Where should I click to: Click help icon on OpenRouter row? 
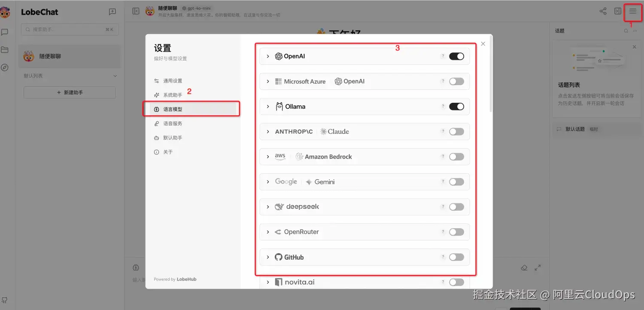443,232
